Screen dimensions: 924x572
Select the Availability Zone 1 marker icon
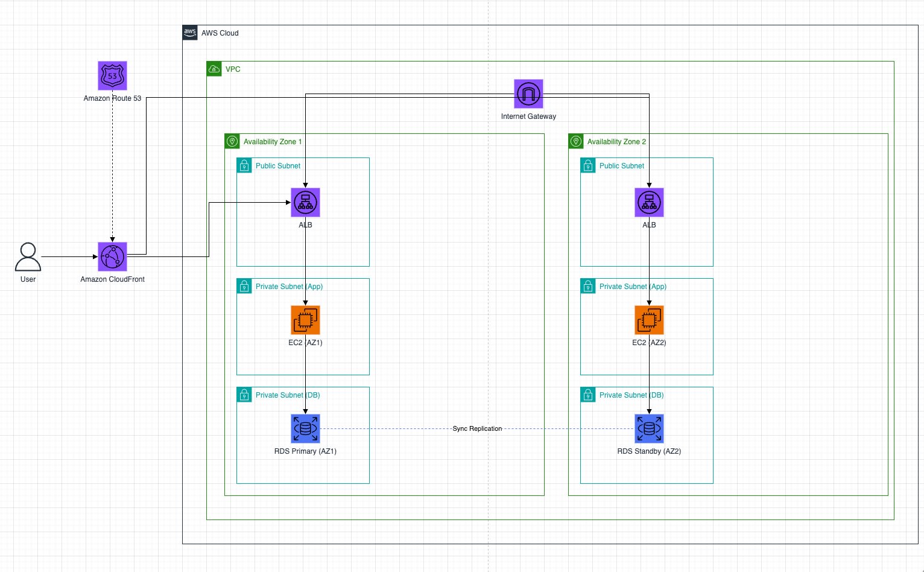click(232, 141)
